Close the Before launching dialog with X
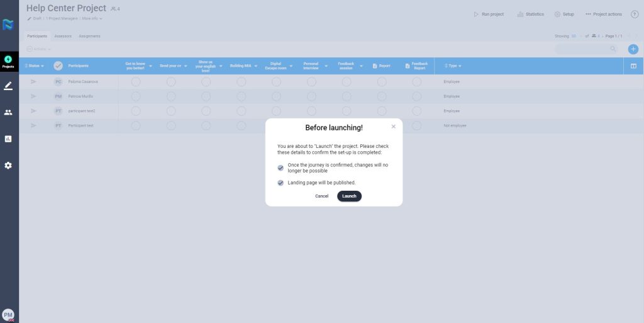644x323 pixels. (393, 127)
